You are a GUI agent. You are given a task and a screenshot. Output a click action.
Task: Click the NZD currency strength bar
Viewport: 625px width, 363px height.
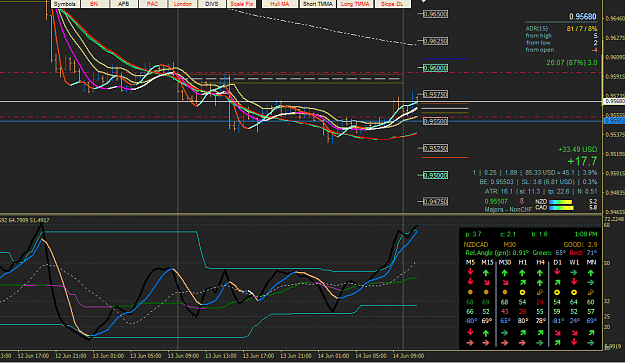[x=560, y=202]
